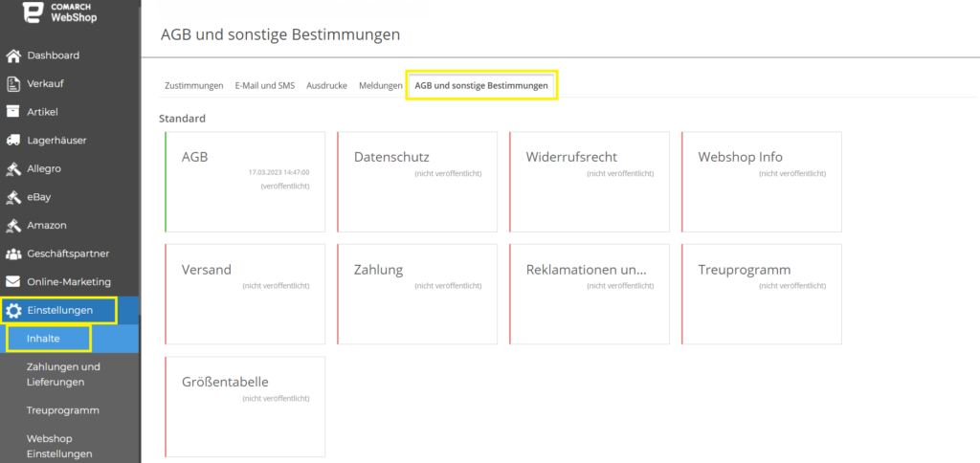Open the Versand card

pos(245,295)
